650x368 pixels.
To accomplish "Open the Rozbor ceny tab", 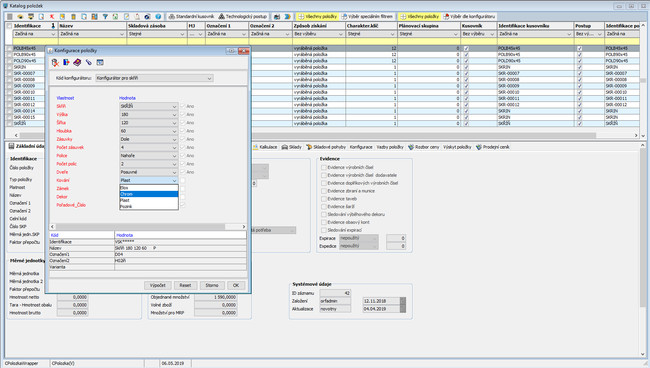I will [423, 147].
